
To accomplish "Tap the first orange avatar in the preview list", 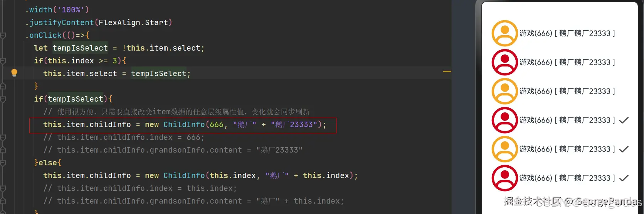I will pyautogui.click(x=504, y=33).
